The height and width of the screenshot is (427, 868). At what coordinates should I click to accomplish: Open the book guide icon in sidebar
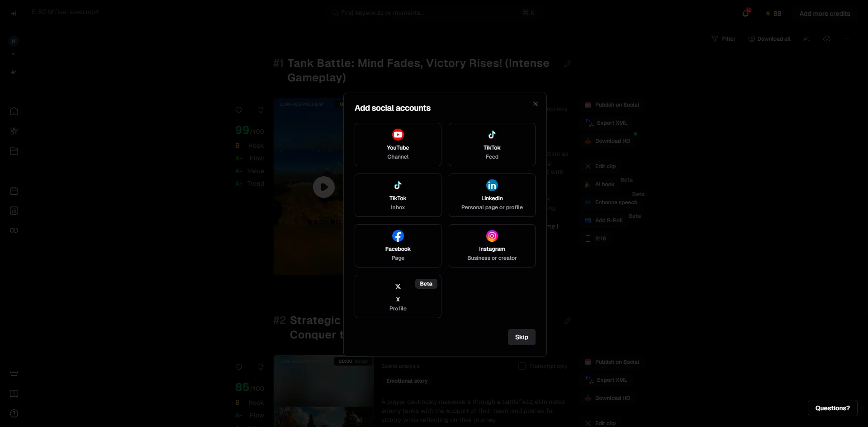pos(14,394)
